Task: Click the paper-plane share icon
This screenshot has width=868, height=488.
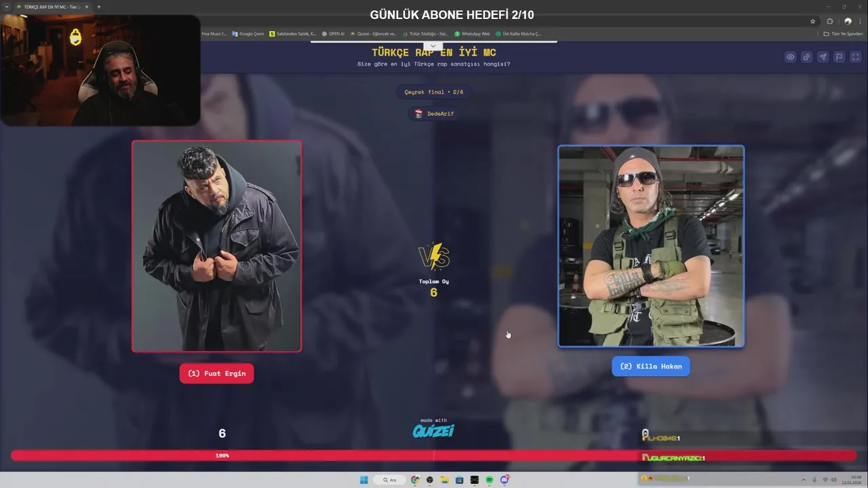Action: click(x=823, y=57)
